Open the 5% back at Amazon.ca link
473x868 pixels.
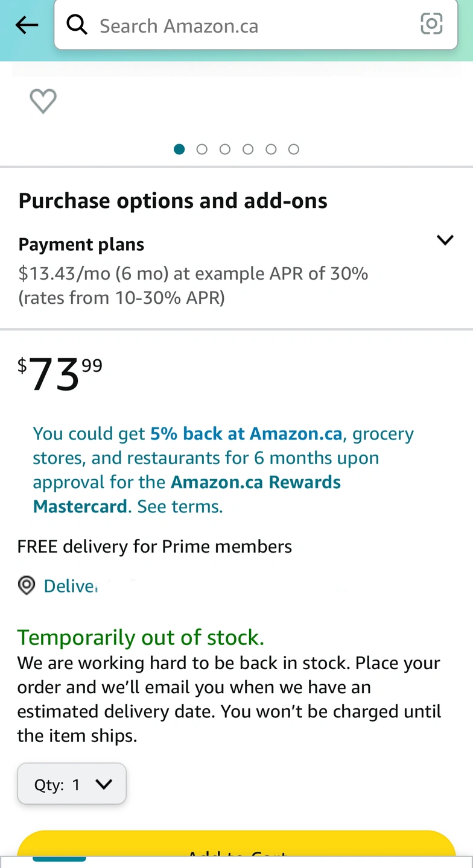click(246, 433)
